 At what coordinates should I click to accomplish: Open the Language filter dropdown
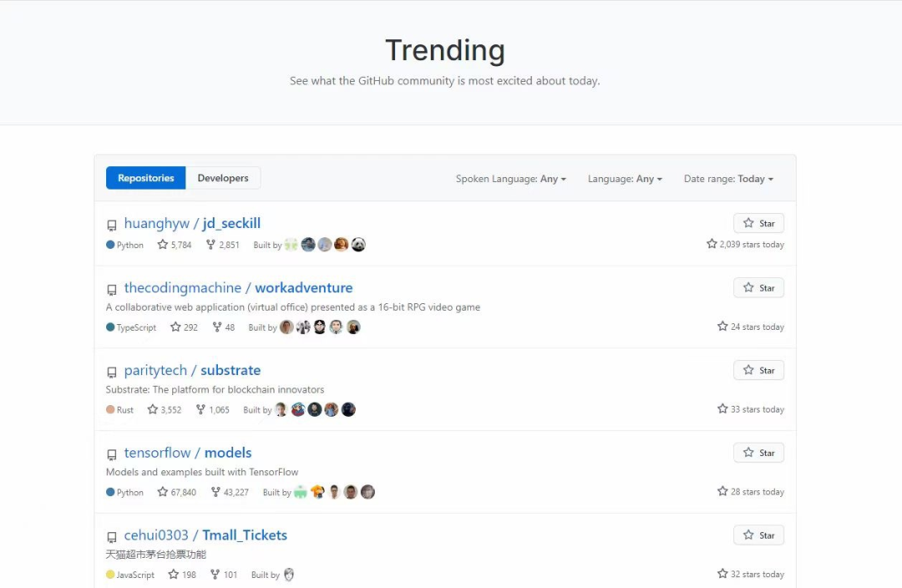(625, 179)
